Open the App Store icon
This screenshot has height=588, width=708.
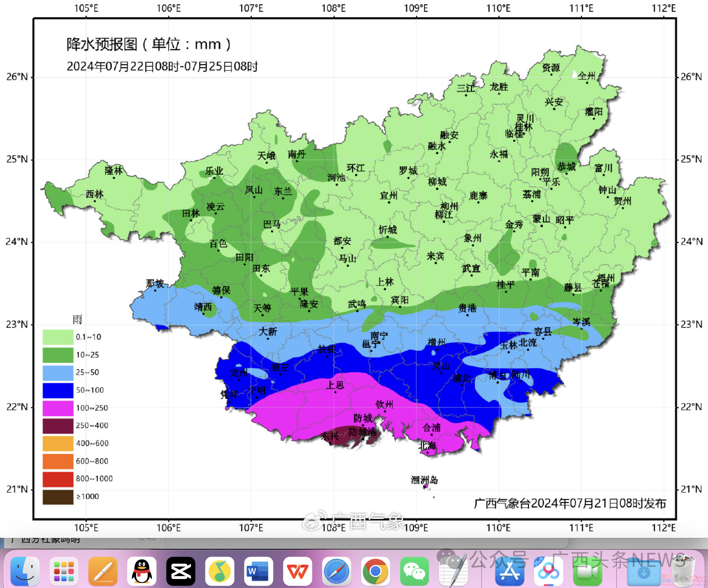coord(509,571)
